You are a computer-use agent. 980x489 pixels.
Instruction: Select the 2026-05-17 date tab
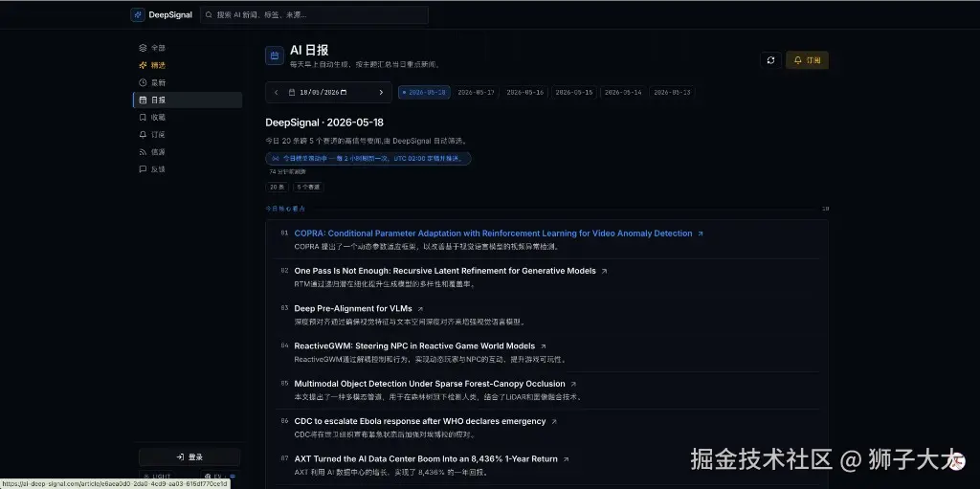[477, 93]
